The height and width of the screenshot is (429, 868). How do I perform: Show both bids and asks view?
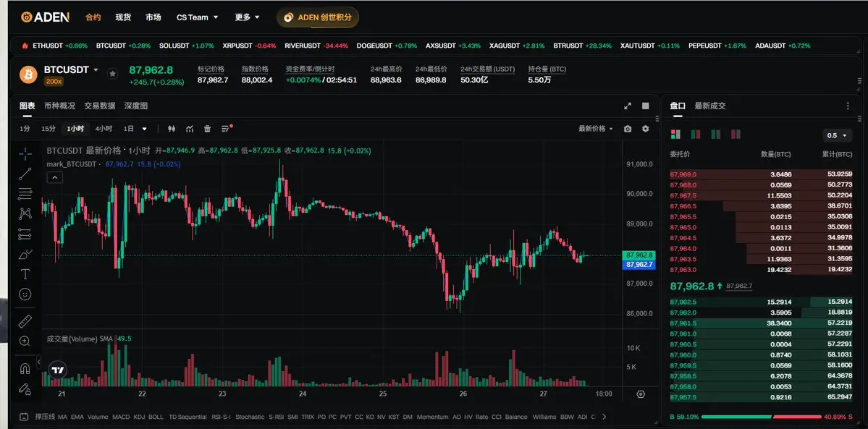click(676, 134)
